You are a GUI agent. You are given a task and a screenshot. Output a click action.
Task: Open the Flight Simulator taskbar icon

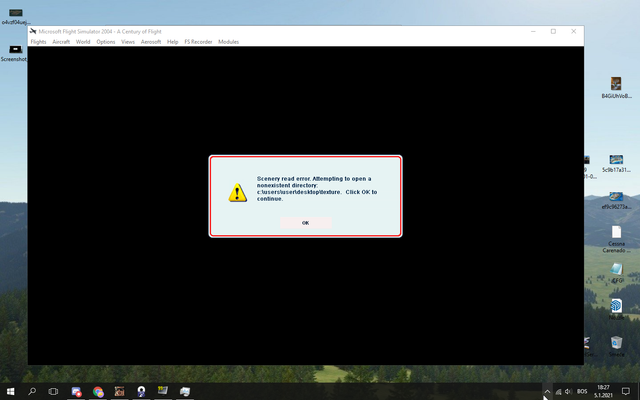[163, 391]
